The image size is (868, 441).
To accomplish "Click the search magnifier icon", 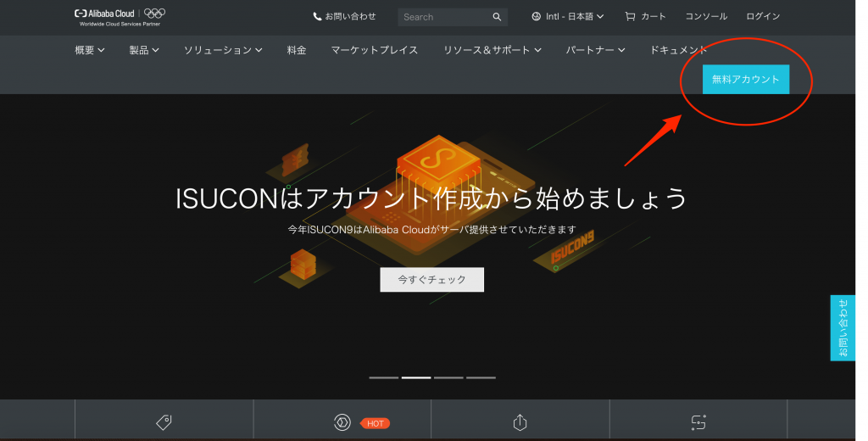I will coord(497,17).
